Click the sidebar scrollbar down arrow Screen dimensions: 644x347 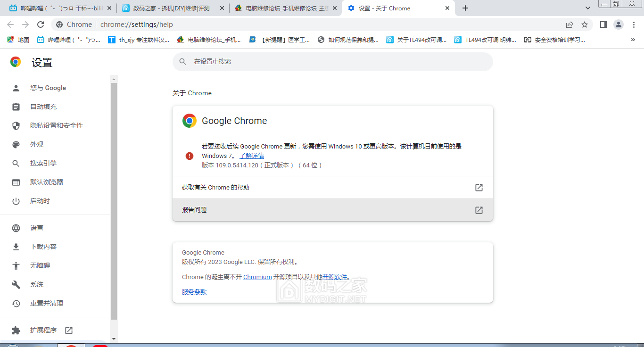(114, 339)
